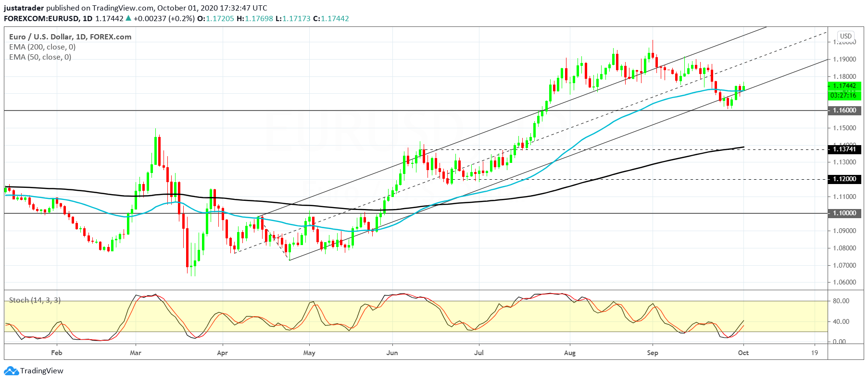Image resolution: width=868 pixels, height=382 pixels.
Task: Click the low price value L:1.17173
Action: [x=293, y=19]
